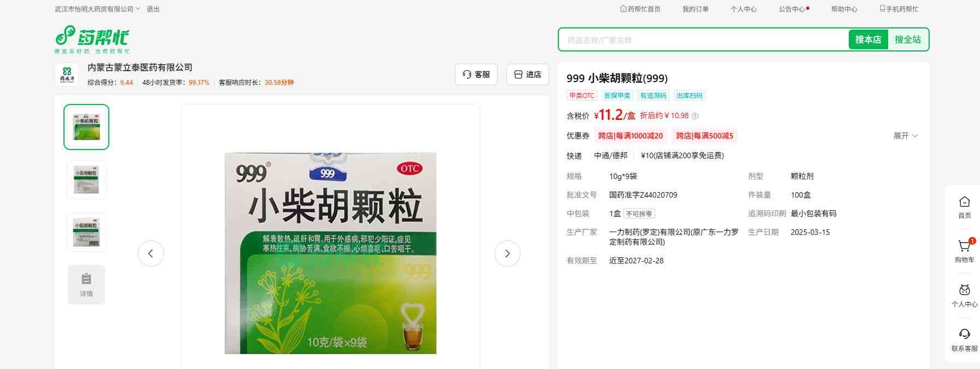This screenshot has height=369, width=980.
Task: Click the contact customer service headset icon
Action: [x=964, y=335]
